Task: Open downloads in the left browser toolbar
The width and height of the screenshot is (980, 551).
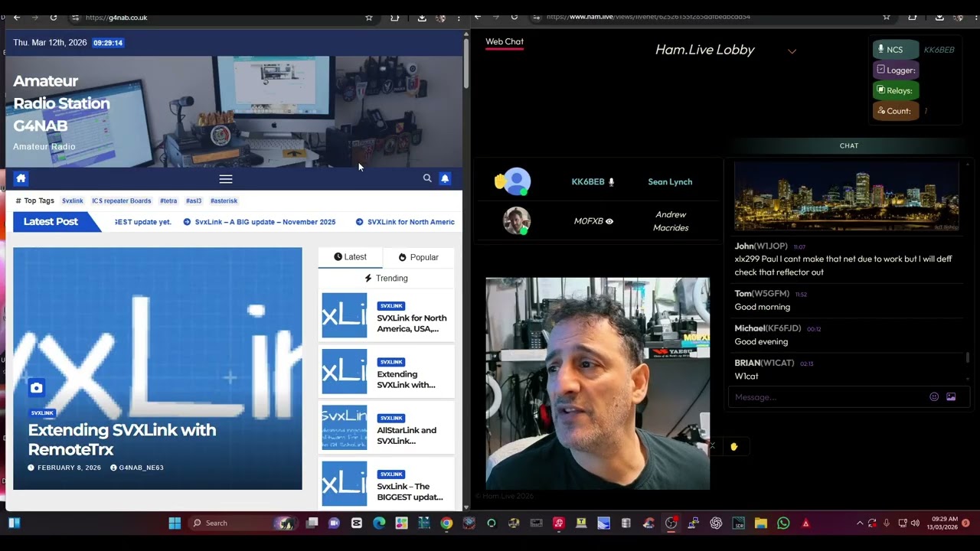Action: (422, 18)
